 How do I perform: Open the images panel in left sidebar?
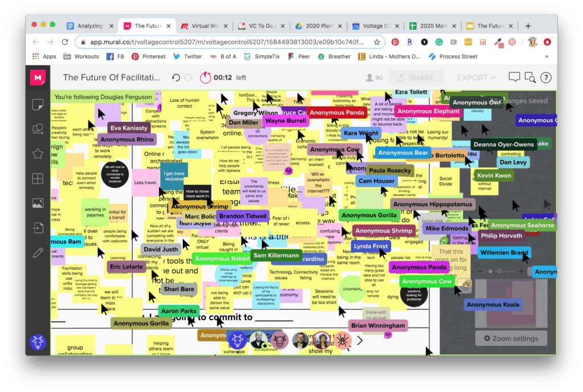[x=38, y=203]
